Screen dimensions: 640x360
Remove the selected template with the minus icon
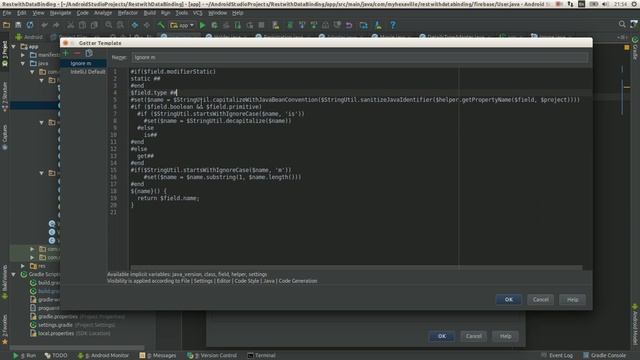[77, 53]
